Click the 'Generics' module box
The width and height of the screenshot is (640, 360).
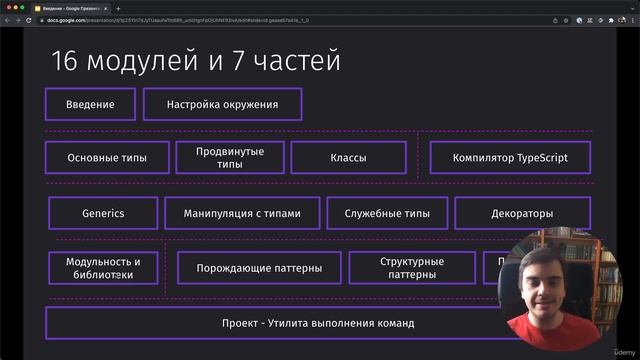[x=103, y=213]
